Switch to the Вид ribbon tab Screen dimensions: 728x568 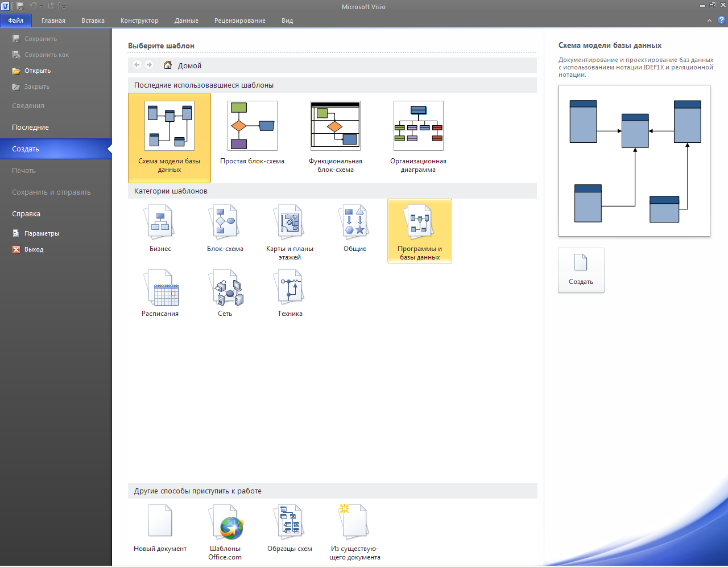coord(287,20)
